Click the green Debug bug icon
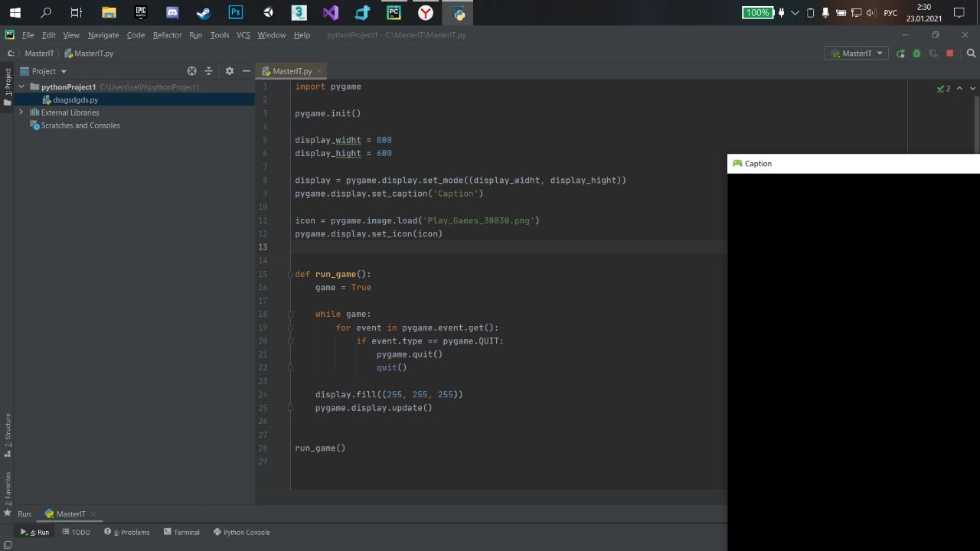980x551 pixels. (x=916, y=54)
